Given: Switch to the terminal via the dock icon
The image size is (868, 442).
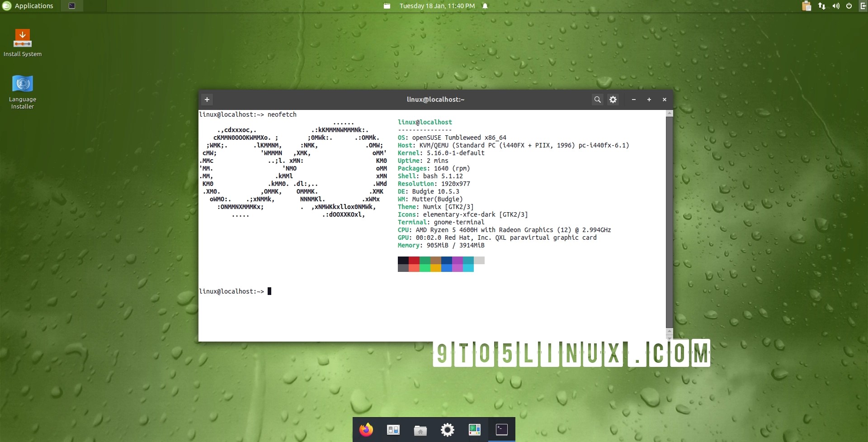Looking at the screenshot, I should [502, 429].
